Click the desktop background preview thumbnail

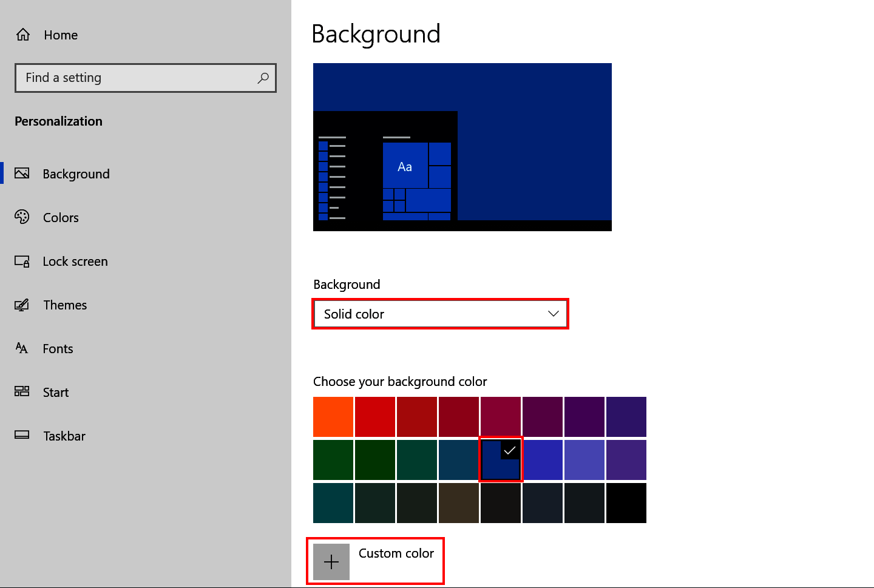pyautogui.click(x=462, y=146)
